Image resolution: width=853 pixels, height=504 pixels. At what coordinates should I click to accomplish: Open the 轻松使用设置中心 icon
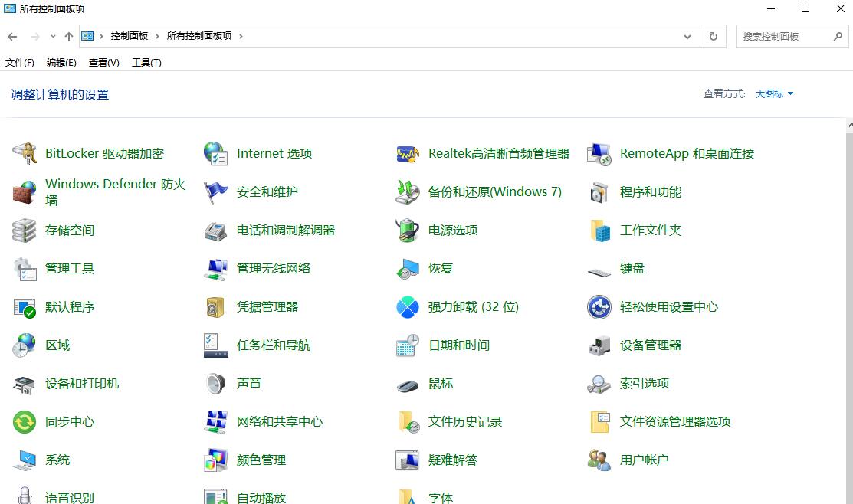pos(599,307)
